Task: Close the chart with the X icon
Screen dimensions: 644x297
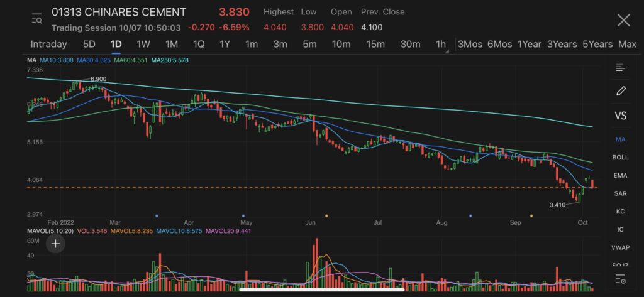Action: pos(623,20)
